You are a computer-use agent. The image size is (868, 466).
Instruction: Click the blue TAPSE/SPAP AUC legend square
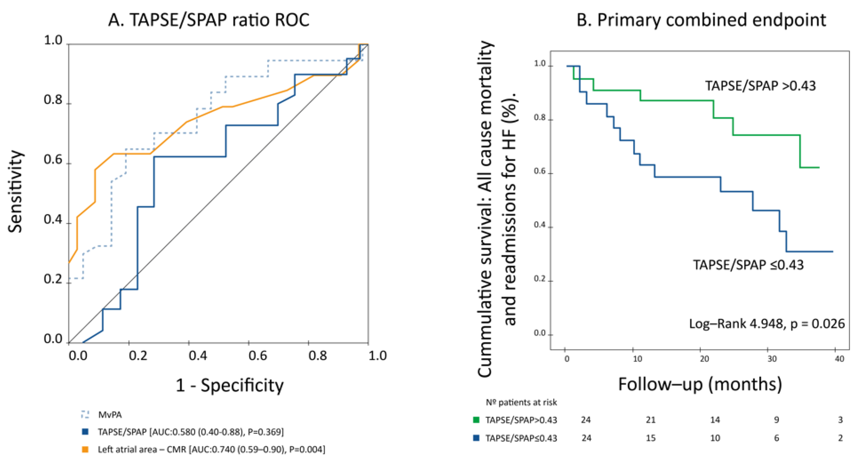point(85,432)
